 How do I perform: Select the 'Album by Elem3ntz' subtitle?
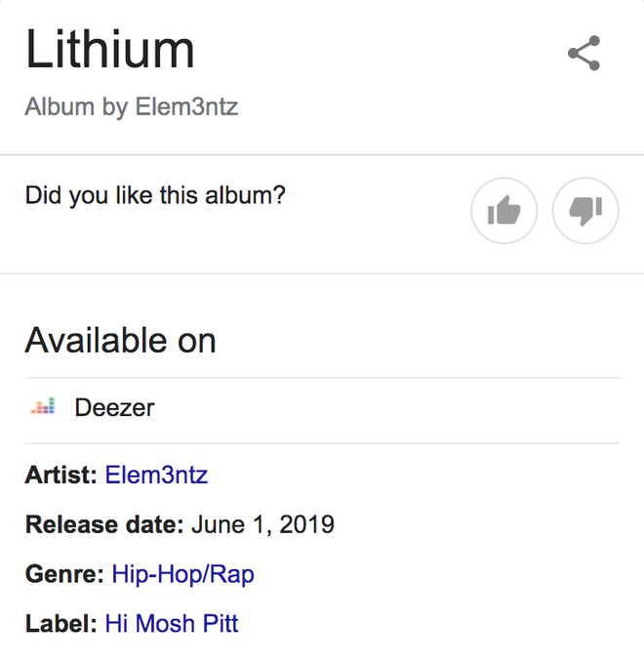[132, 106]
